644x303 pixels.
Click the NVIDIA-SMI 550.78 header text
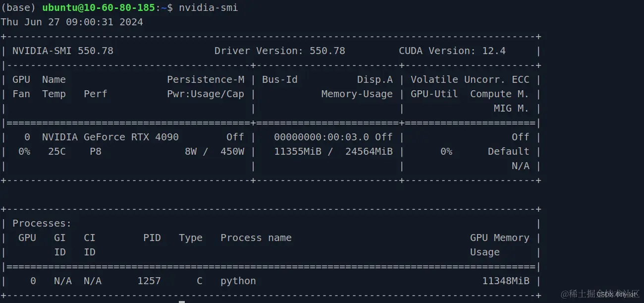63,51
